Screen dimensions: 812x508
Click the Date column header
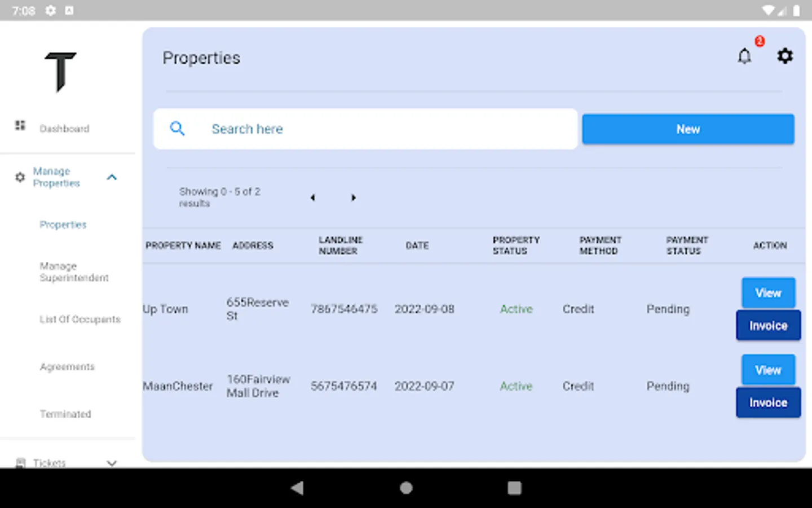417,246
